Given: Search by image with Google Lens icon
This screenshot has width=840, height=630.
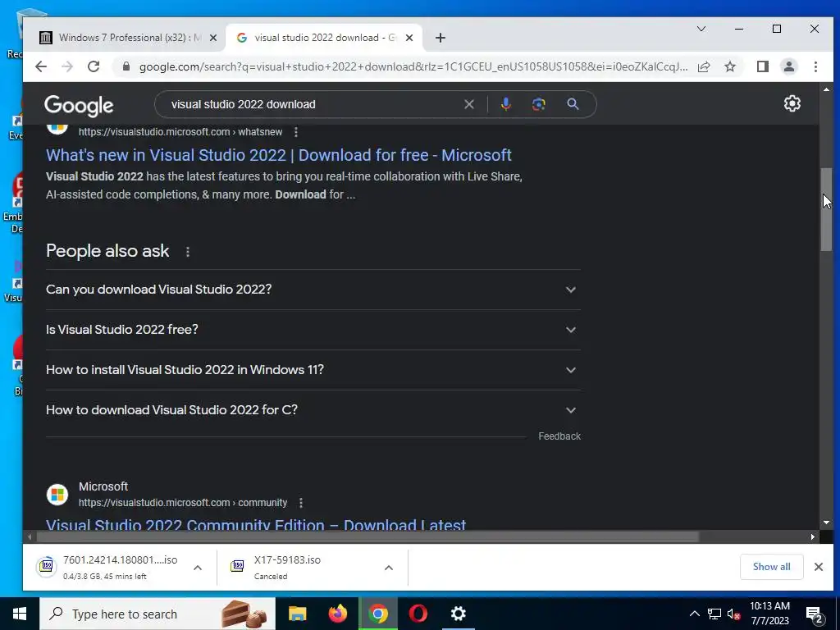Looking at the screenshot, I should (538, 104).
